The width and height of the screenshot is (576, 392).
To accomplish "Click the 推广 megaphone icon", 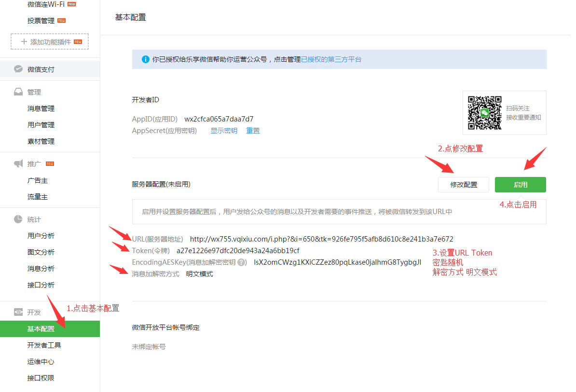I will pos(18,164).
